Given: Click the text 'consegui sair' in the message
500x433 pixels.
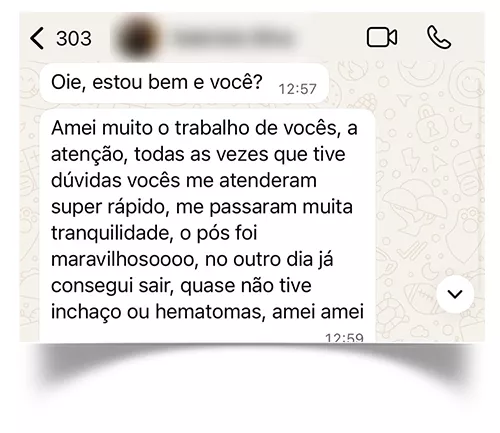Looking at the screenshot, I should [x=112, y=286].
